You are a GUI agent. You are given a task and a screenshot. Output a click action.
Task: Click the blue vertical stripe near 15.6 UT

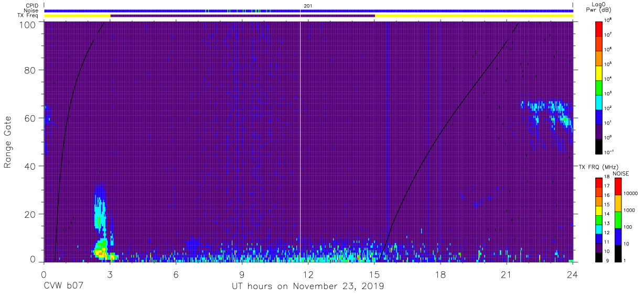click(x=387, y=142)
